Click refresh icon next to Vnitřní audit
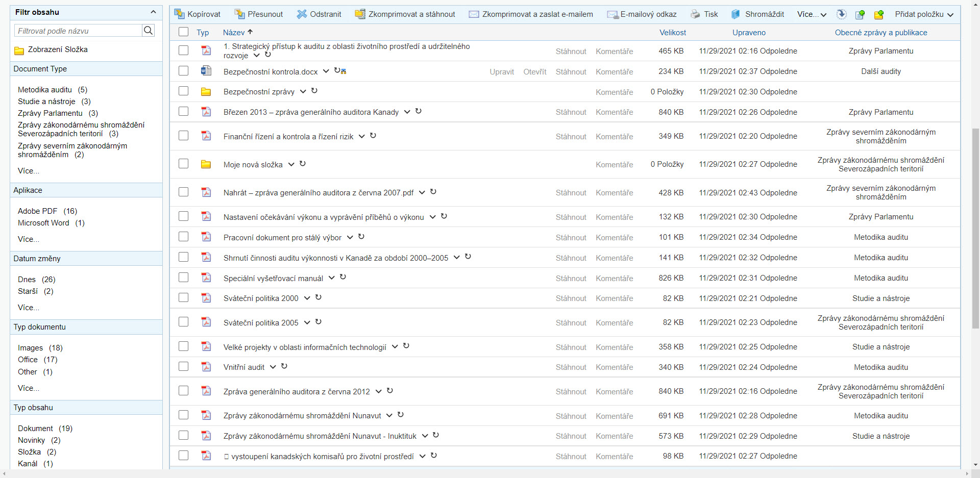Screen dimensions: 980x478 284,366
